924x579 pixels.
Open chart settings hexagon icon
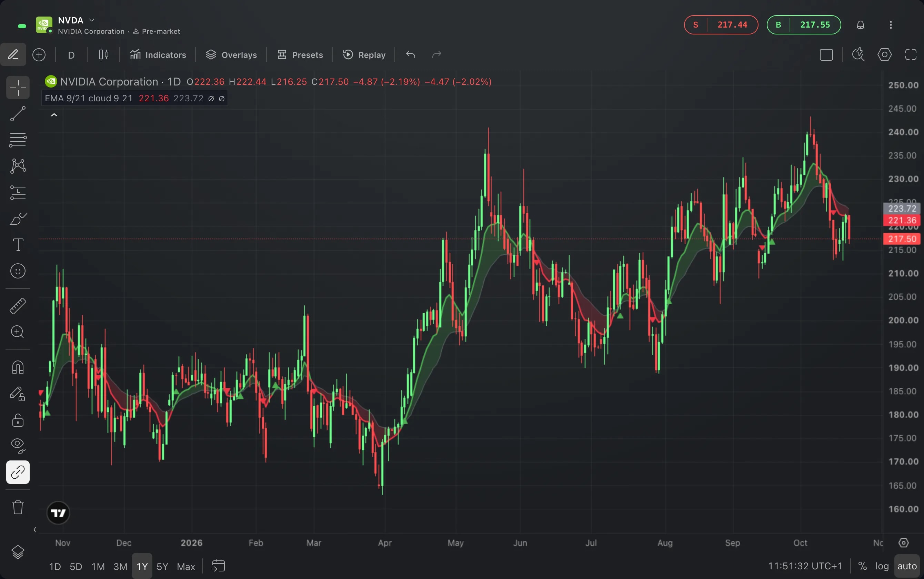coord(885,55)
